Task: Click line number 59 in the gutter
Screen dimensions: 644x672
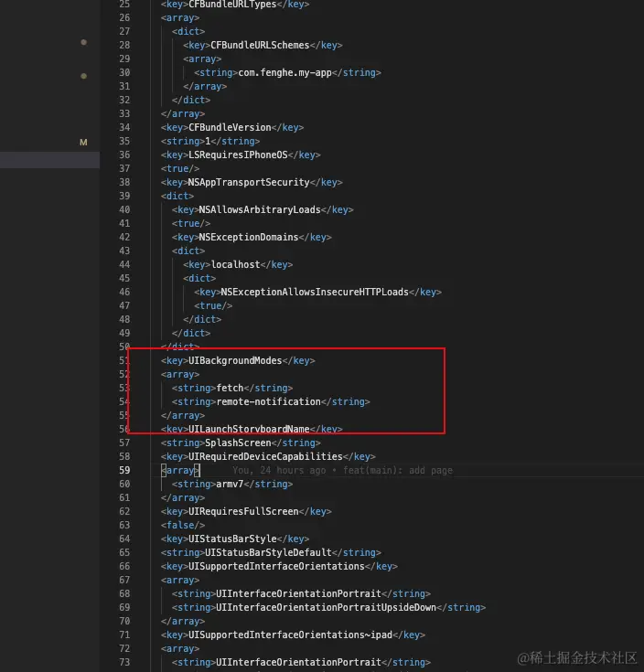Action: pos(124,470)
